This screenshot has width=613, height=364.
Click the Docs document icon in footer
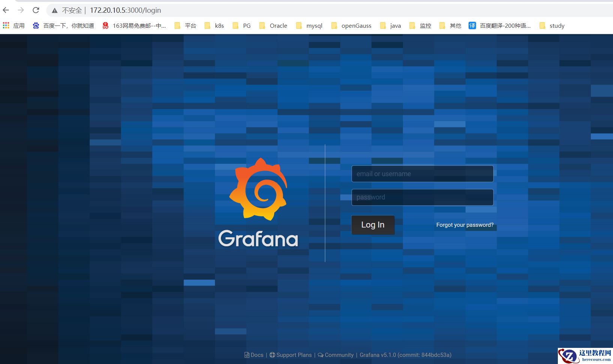click(247, 355)
